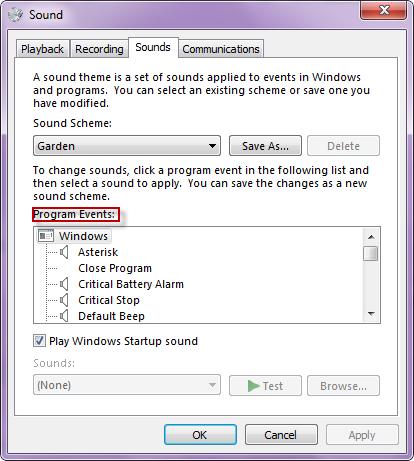Click the green play icon on Test button
Image resolution: width=414 pixels, height=461 pixels.
tap(254, 386)
